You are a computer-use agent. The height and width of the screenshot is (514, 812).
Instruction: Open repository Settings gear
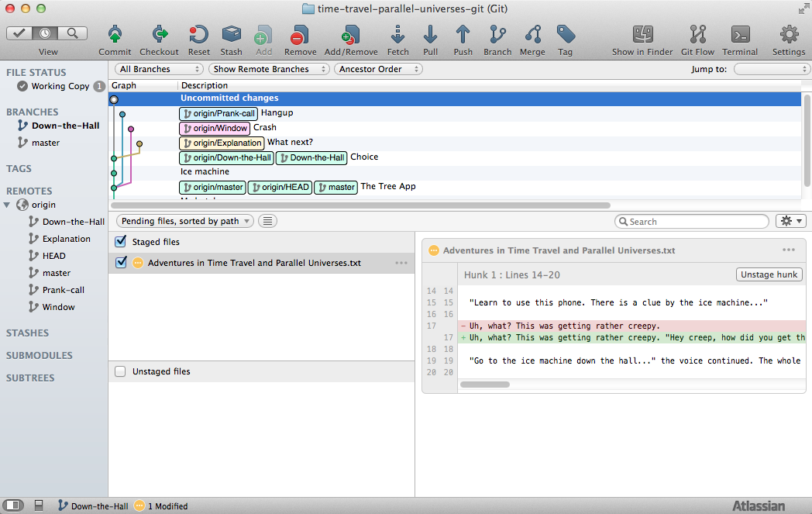(789, 35)
